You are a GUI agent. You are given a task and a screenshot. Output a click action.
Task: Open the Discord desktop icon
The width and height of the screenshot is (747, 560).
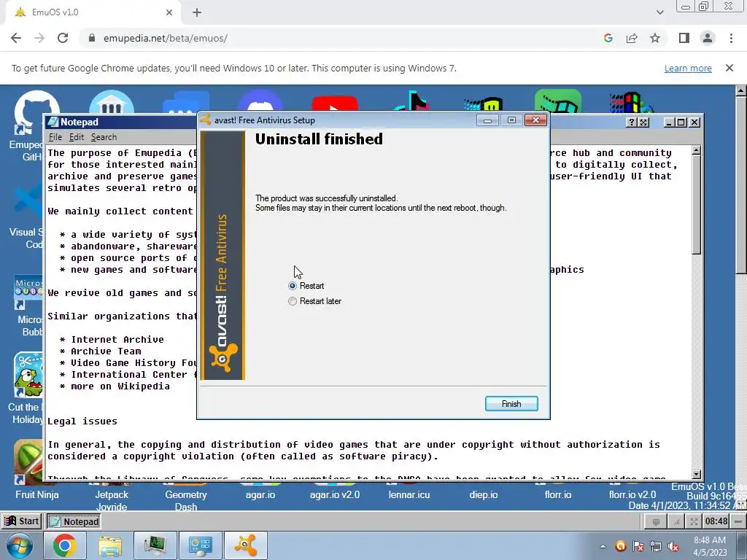tap(260, 102)
